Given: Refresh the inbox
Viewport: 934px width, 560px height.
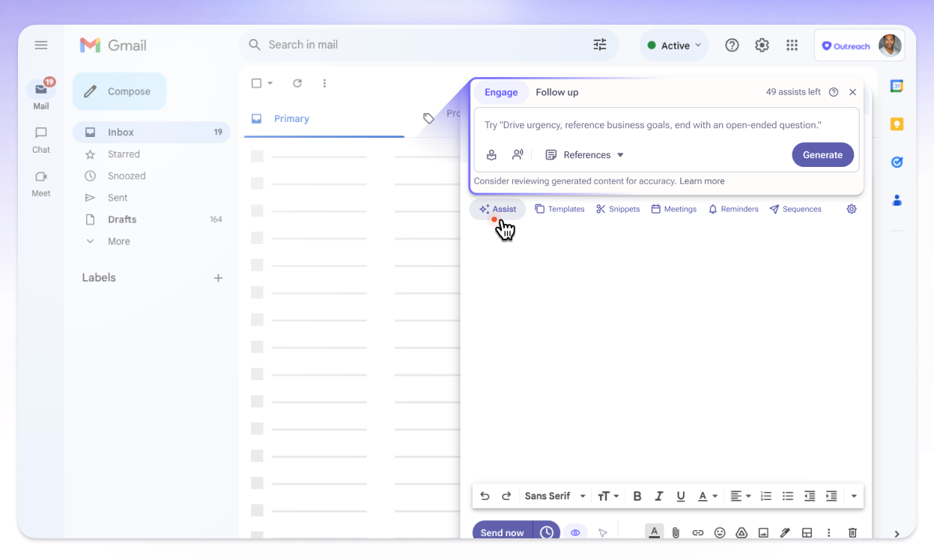Looking at the screenshot, I should tap(297, 83).
